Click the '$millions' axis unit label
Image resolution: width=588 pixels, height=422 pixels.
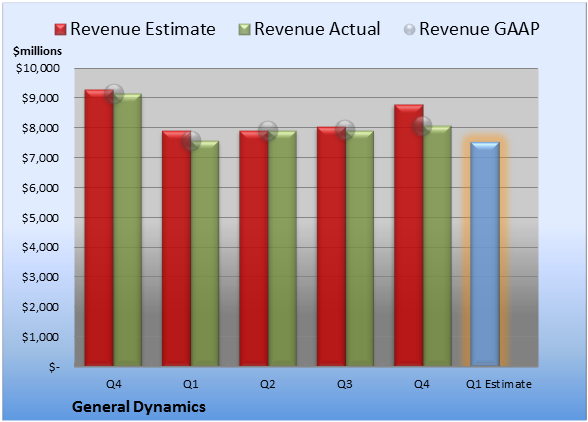point(37,51)
